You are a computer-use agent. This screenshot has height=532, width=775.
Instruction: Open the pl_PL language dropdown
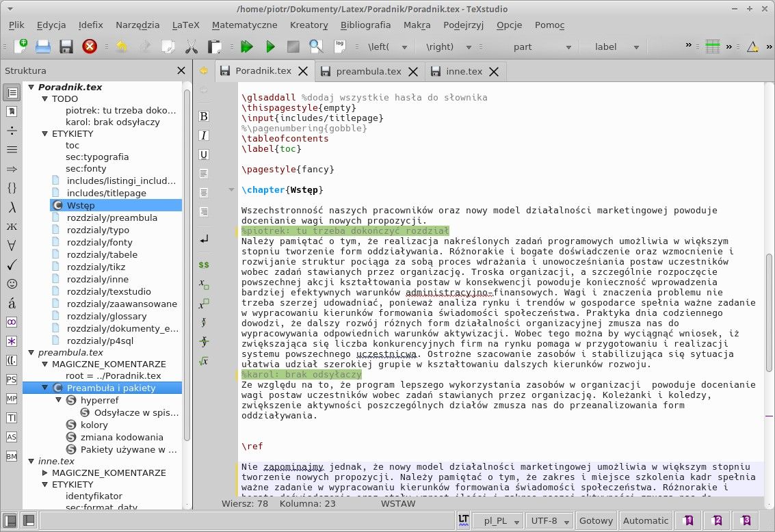pos(499,520)
